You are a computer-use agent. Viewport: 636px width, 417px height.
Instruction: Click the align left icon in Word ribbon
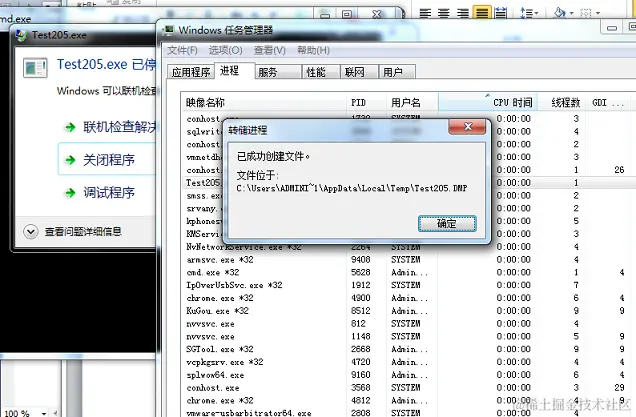pos(425,13)
